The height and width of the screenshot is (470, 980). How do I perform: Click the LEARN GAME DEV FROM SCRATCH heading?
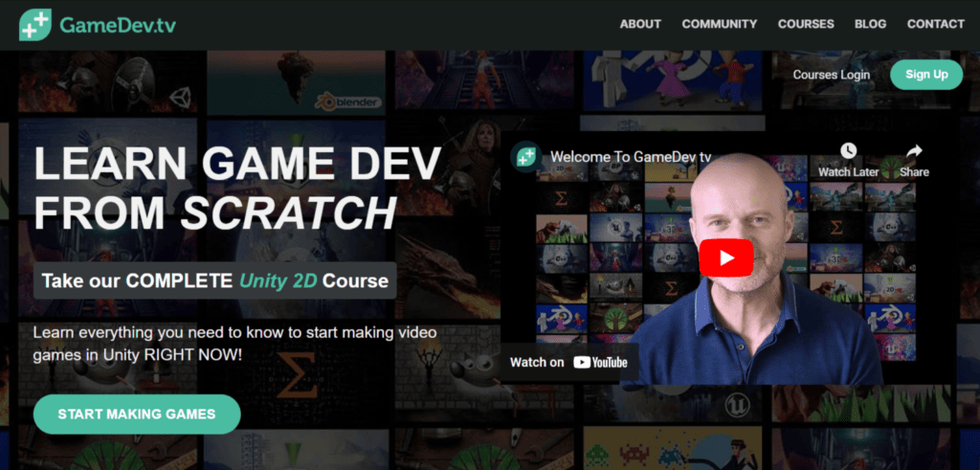(237, 189)
